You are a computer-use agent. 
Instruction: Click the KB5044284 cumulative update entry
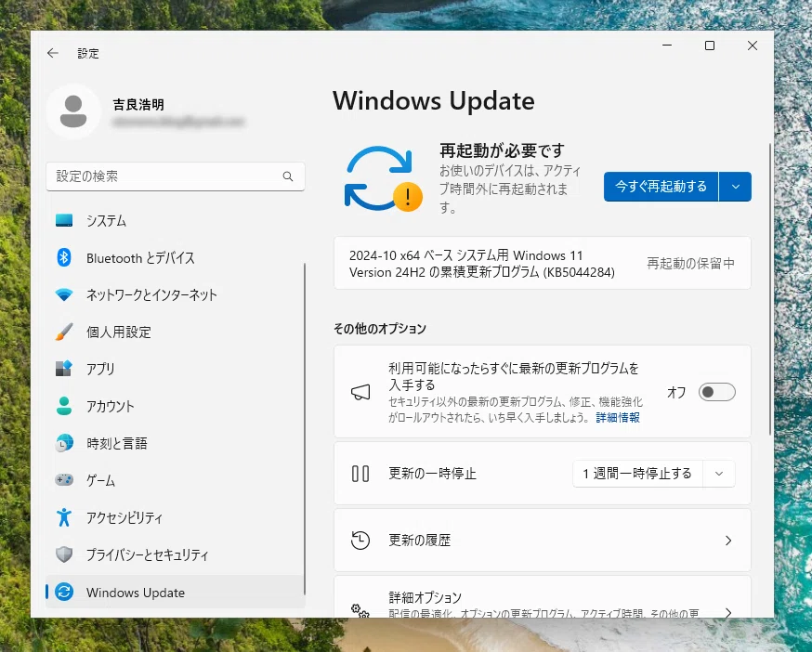(x=543, y=264)
